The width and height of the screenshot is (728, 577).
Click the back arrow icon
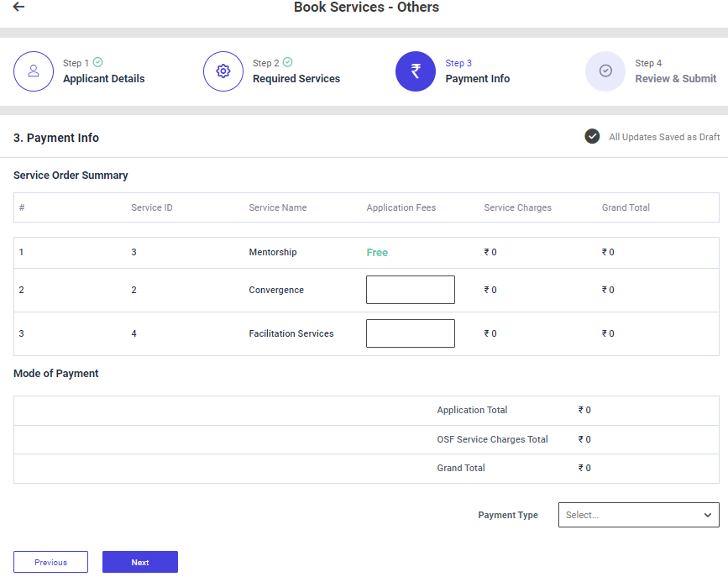[x=18, y=8]
